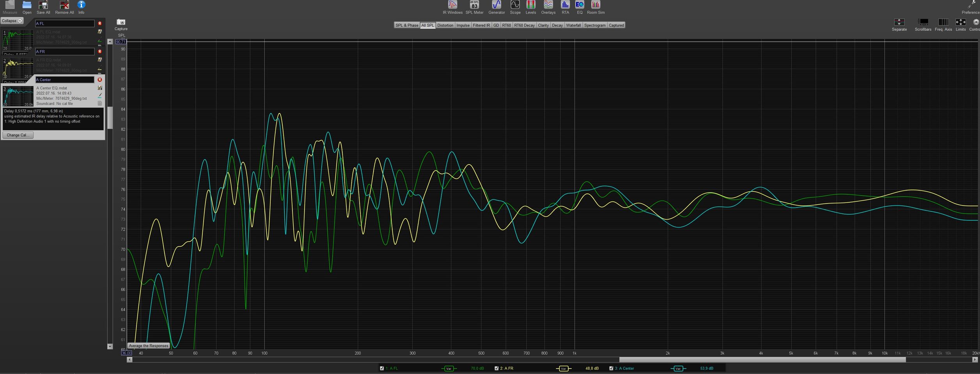This screenshot has height=374, width=980.
Task: Remove the A FL measurement with red X
Action: coord(99,23)
